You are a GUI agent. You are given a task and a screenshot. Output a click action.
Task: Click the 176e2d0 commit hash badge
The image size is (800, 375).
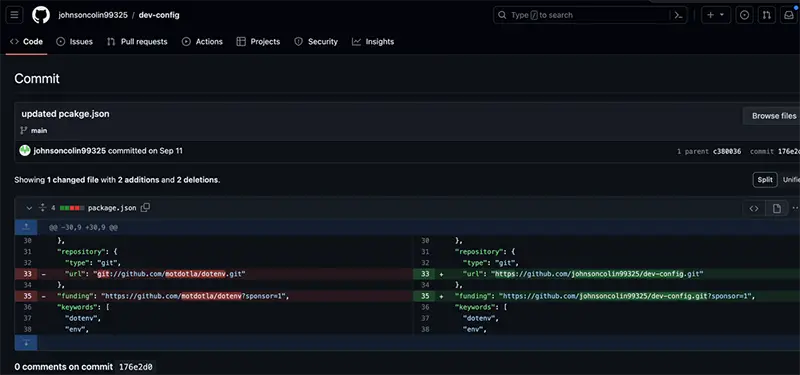136,367
